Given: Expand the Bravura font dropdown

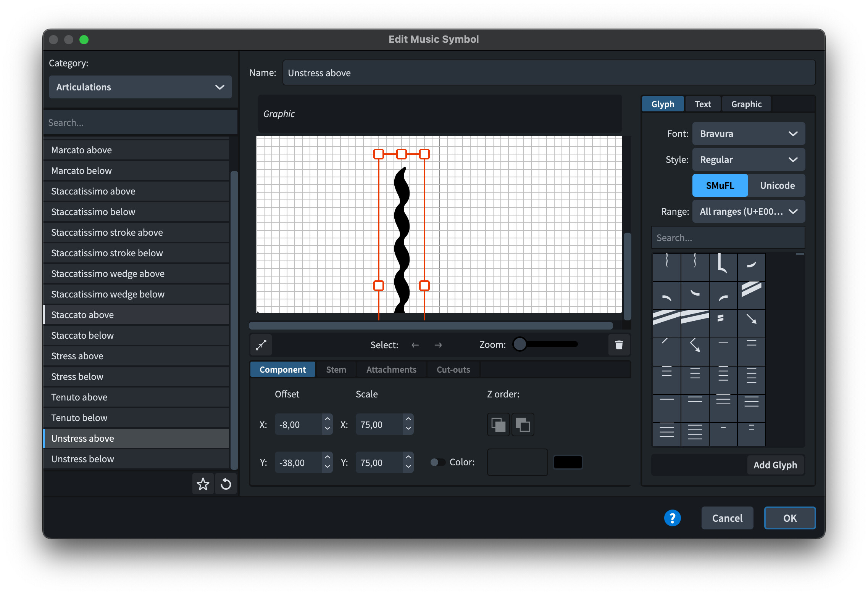Looking at the screenshot, I should (x=748, y=134).
